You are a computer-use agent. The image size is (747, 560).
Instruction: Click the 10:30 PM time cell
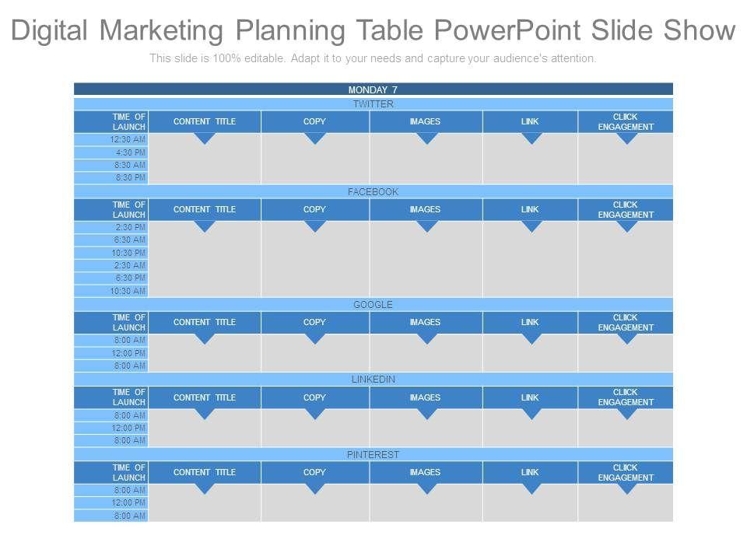(111, 253)
